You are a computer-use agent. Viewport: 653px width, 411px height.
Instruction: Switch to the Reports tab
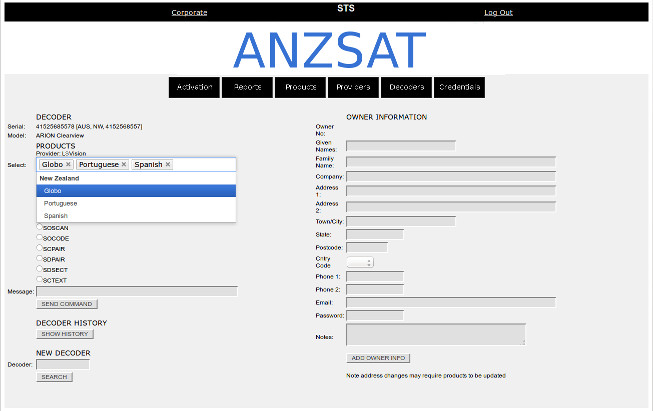coord(247,87)
